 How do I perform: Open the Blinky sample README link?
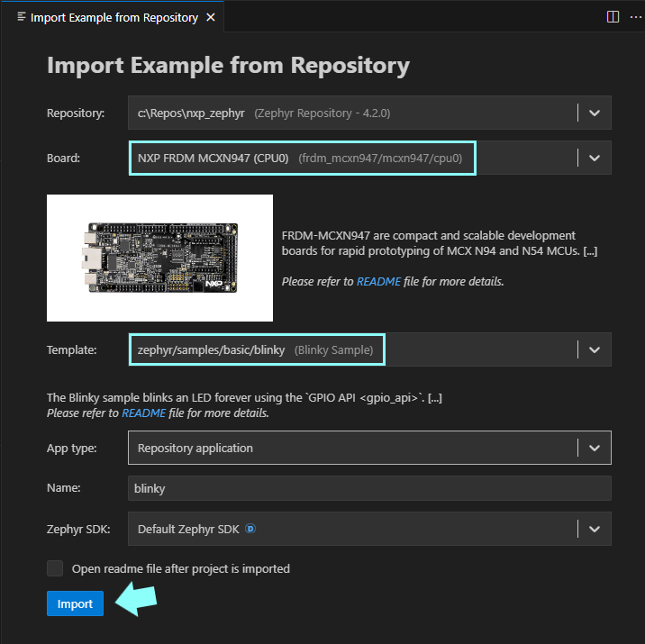point(144,413)
